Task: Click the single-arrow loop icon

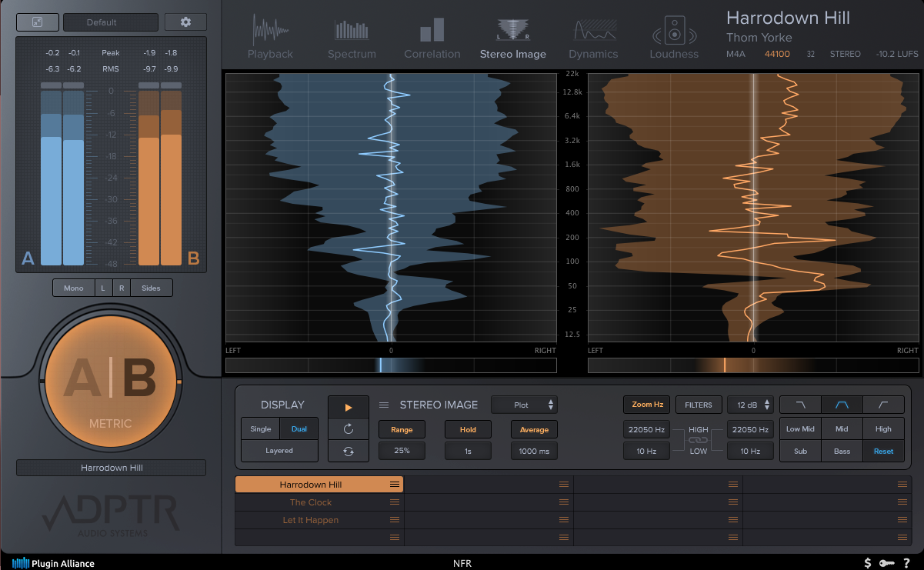Action: tap(348, 428)
